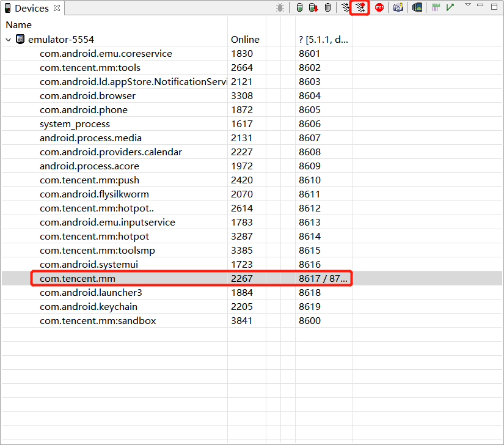This screenshot has height=445, width=504.
Task: Select com.tencent.mm:sandbox process
Action: click(98, 321)
